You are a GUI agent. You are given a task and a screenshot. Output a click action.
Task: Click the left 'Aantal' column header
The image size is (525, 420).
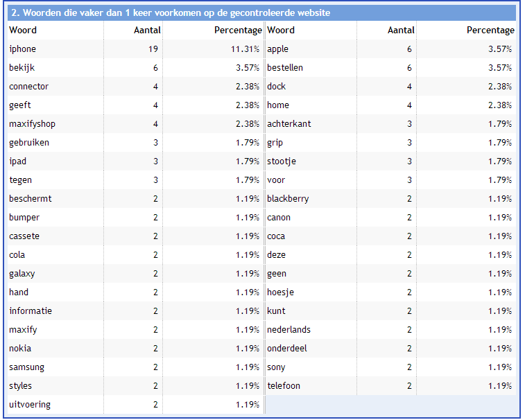point(147,30)
